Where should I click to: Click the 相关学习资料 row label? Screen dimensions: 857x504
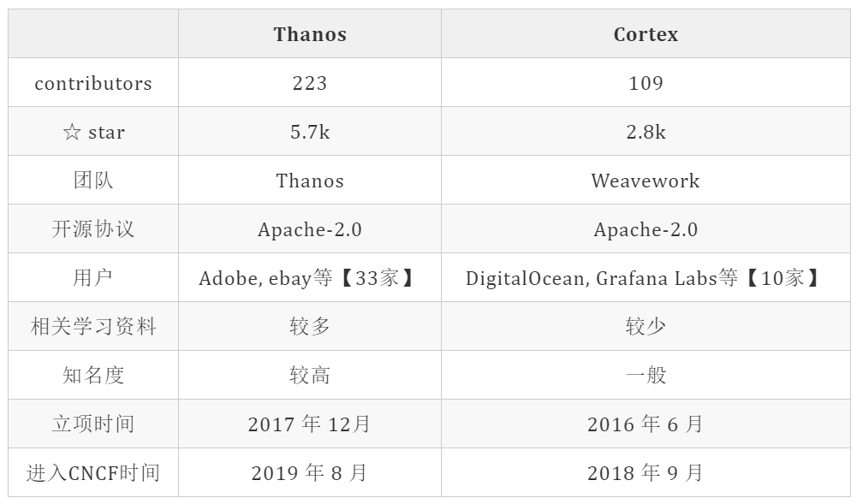[x=93, y=327]
